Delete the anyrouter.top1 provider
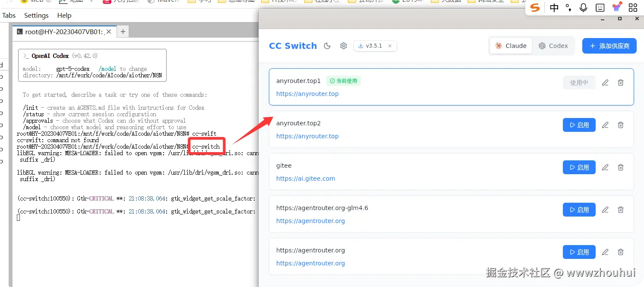The width and height of the screenshot is (644, 287). point(621,83)
